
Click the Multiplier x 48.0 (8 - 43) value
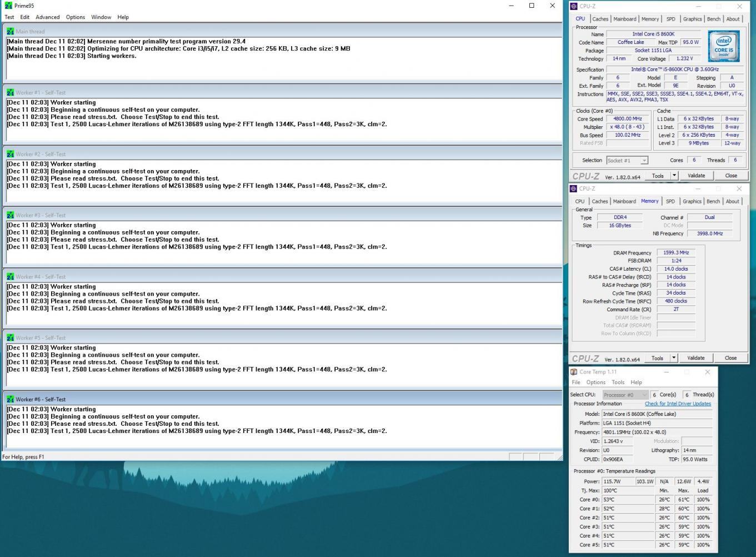point(627,127)
